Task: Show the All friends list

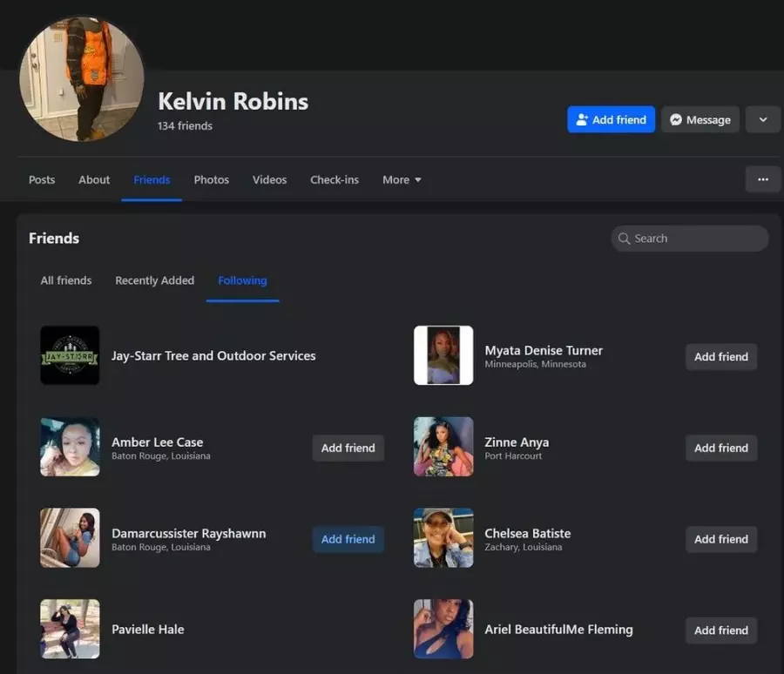Action: [66, 280]
